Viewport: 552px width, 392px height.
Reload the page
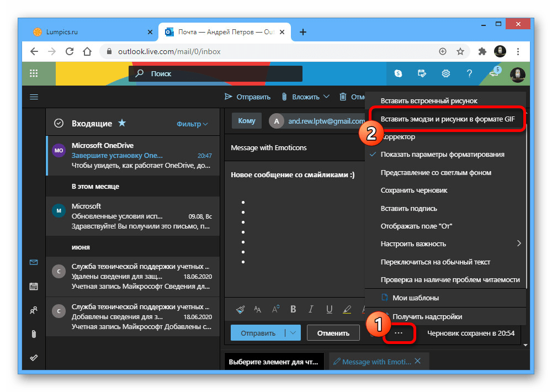tap(70, 51)
